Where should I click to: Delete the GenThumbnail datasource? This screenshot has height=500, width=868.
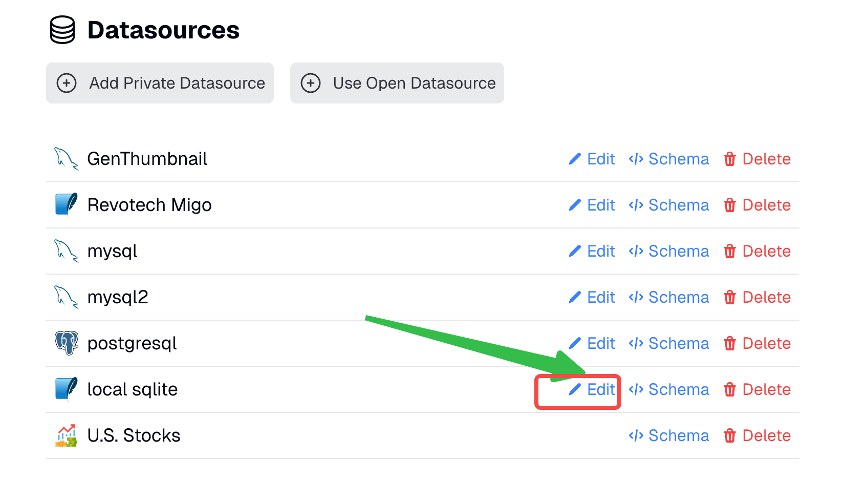pos(757,159)
